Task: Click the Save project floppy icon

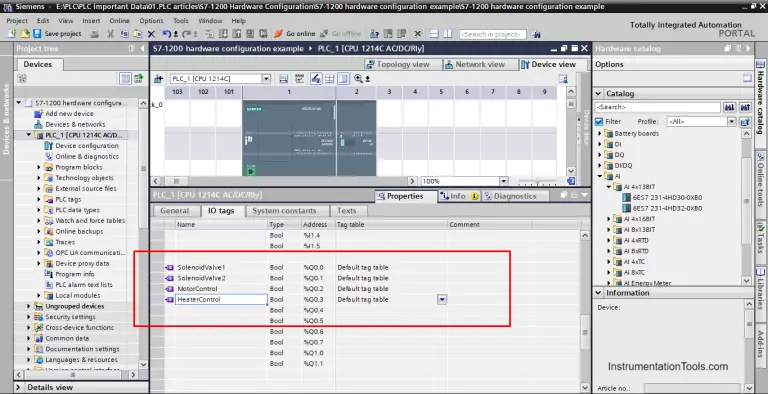Action: 37,34
